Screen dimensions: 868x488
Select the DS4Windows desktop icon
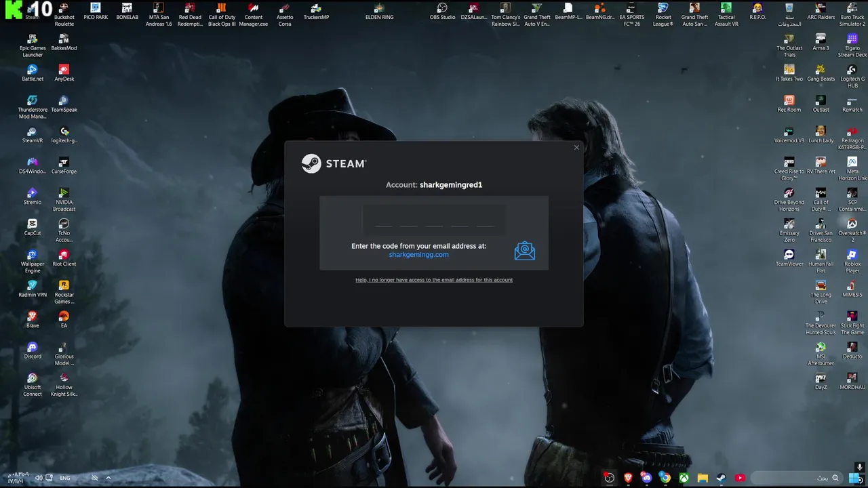tap(33, 165)
